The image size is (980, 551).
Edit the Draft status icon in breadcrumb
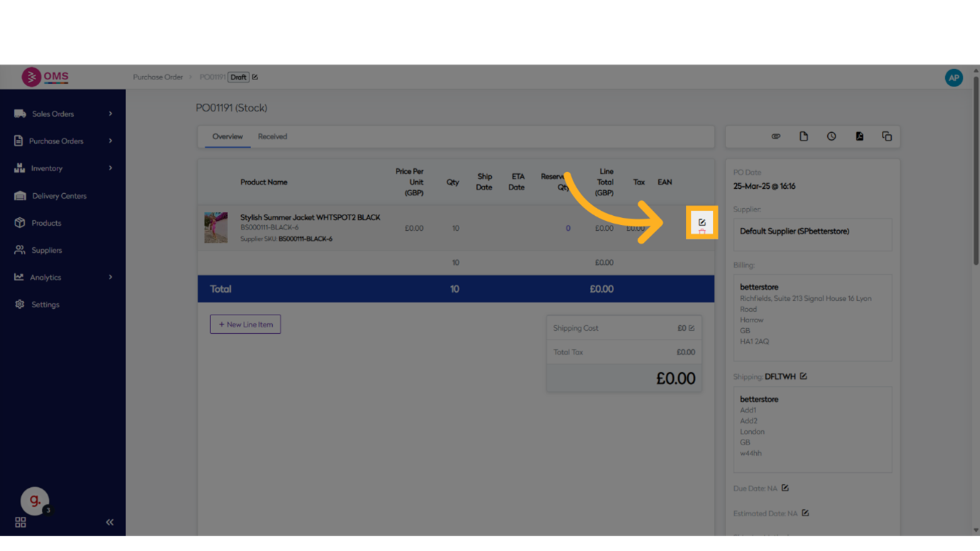pos(255,77)
